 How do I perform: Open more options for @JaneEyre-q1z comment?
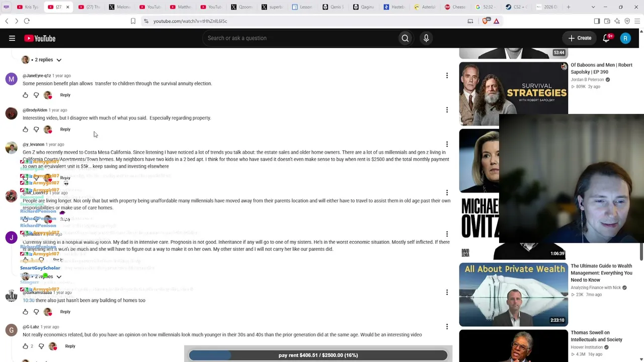tap(447, 75)
